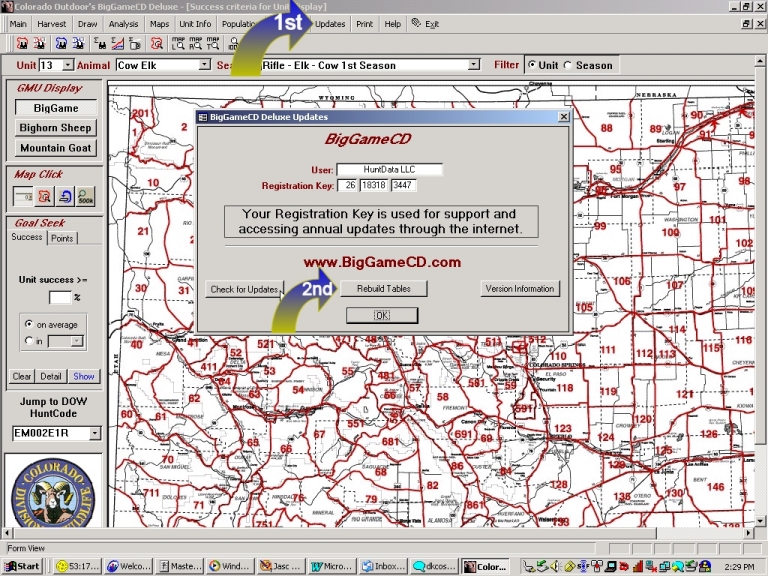Open the Wind... media player taskbar item
The width and height of the screenshot is (768, 576).
[230, 566]
